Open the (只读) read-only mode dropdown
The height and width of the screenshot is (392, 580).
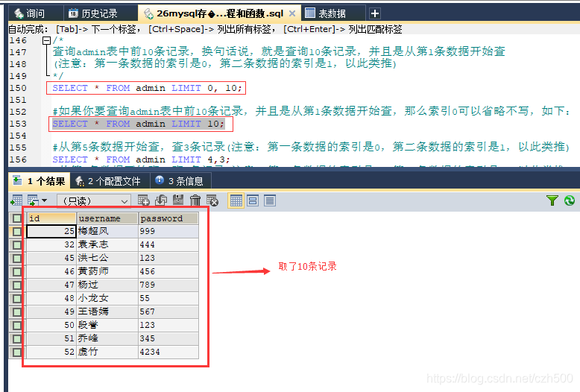coord(94,200)
